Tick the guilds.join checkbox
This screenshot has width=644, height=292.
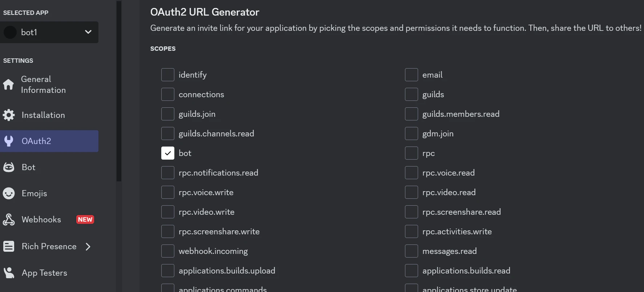168,114
